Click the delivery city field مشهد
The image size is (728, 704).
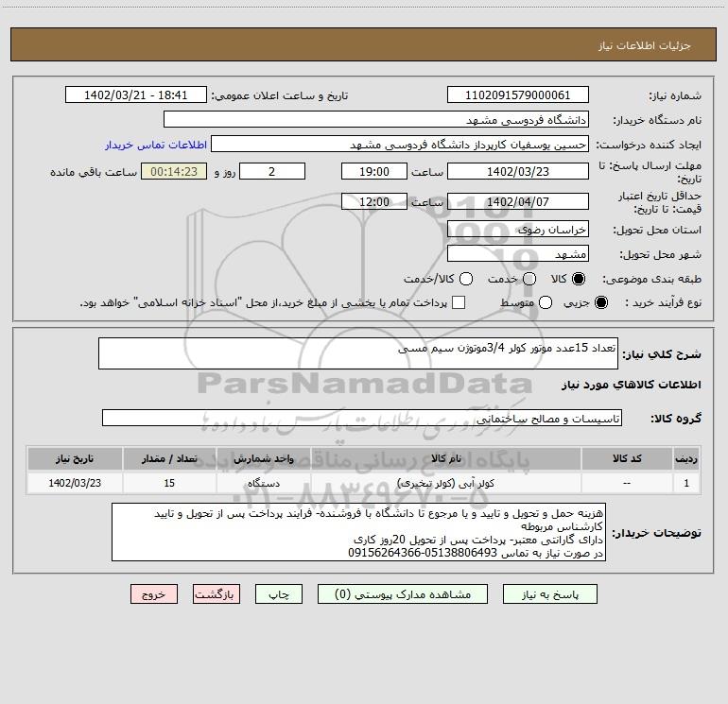(518, 254)
